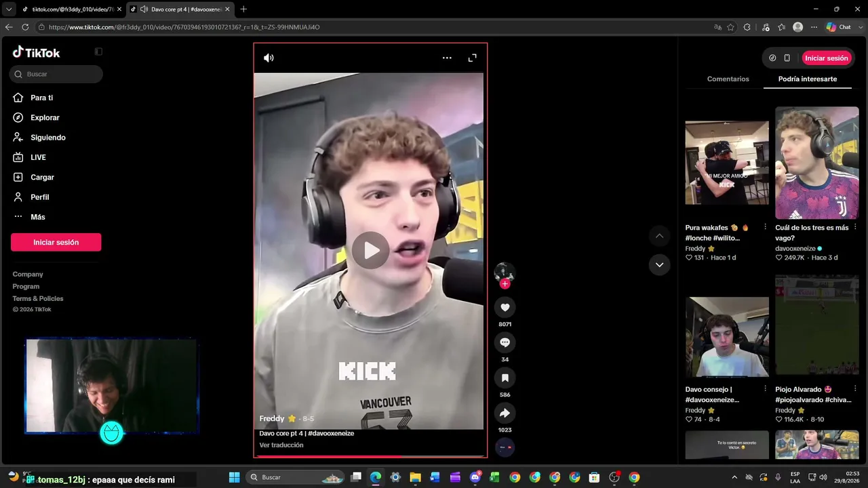Open the Piojo Alvarado video thumbnail
This screenshot has width=868, height=488.
[x=817, y=325]
